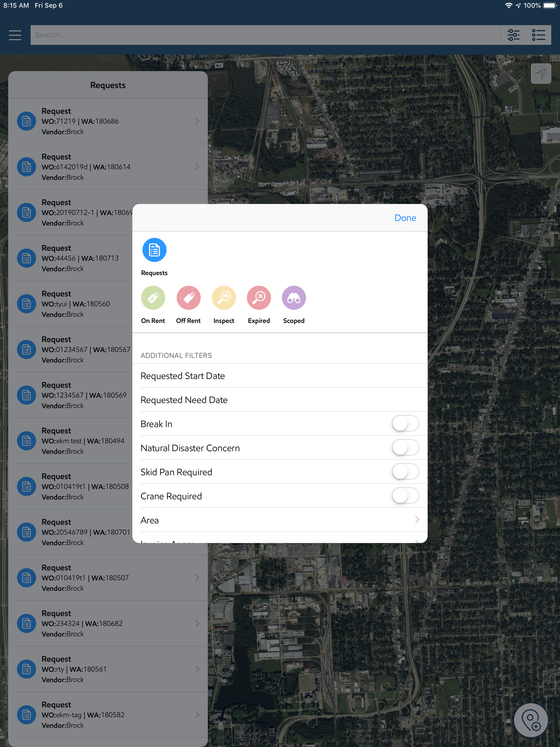Screen dimensions: 560x747
Task: Select the Requests filter icon
Action: point(154,250)
